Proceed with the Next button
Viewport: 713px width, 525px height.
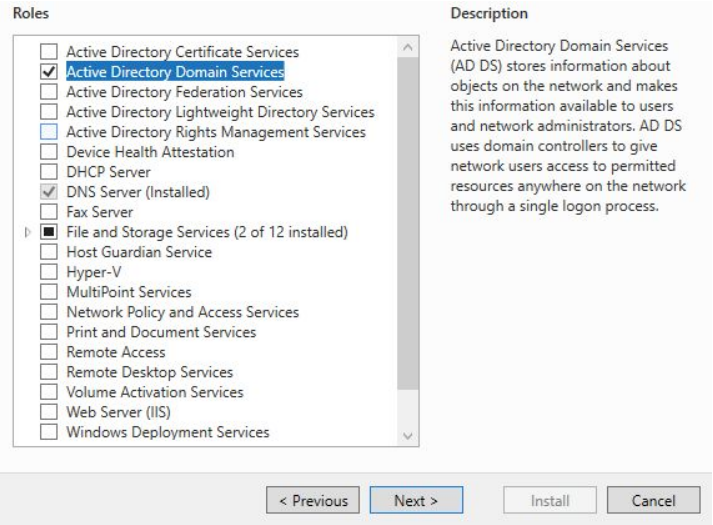click(413, 499)
